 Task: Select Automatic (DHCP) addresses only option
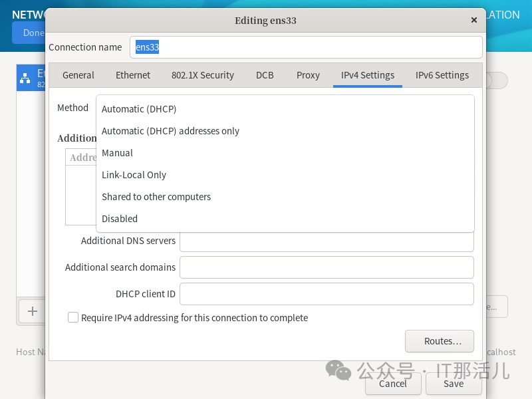170,131
